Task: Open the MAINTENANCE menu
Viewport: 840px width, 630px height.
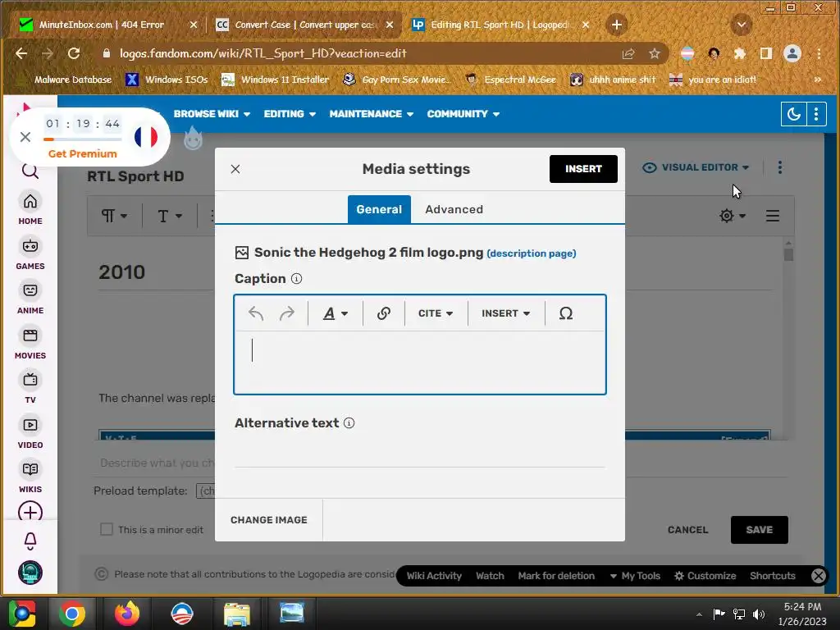Action: pos(372,114)
